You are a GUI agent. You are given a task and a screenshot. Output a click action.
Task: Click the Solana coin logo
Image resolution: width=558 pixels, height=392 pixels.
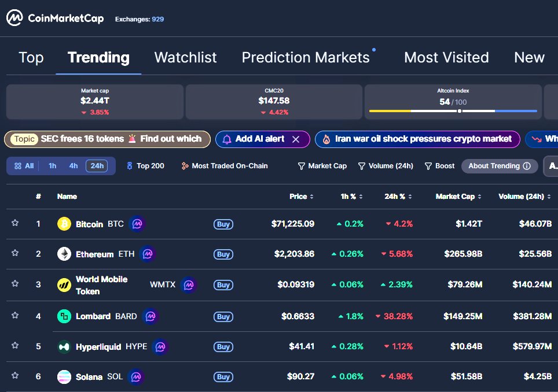pyautogui.click(x=64, y=377)
